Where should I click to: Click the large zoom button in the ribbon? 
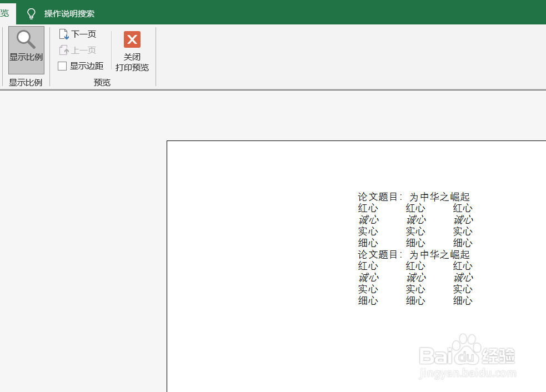(x=26, y=50)
